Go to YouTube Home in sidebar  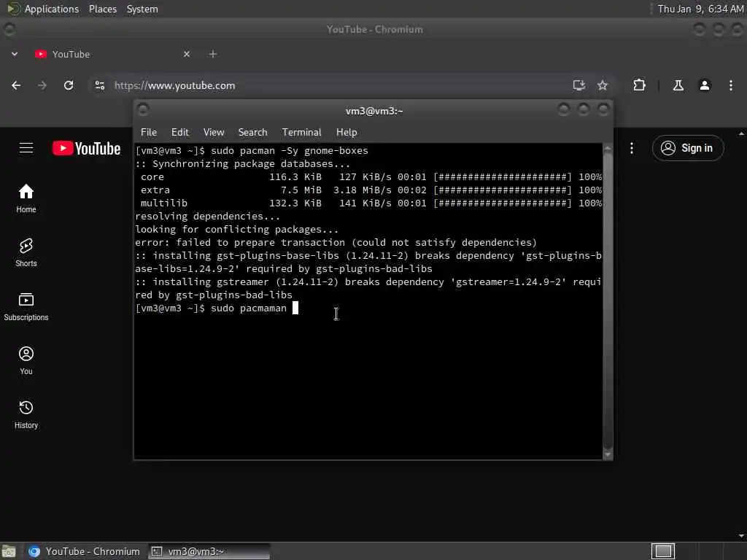(26, 198)
